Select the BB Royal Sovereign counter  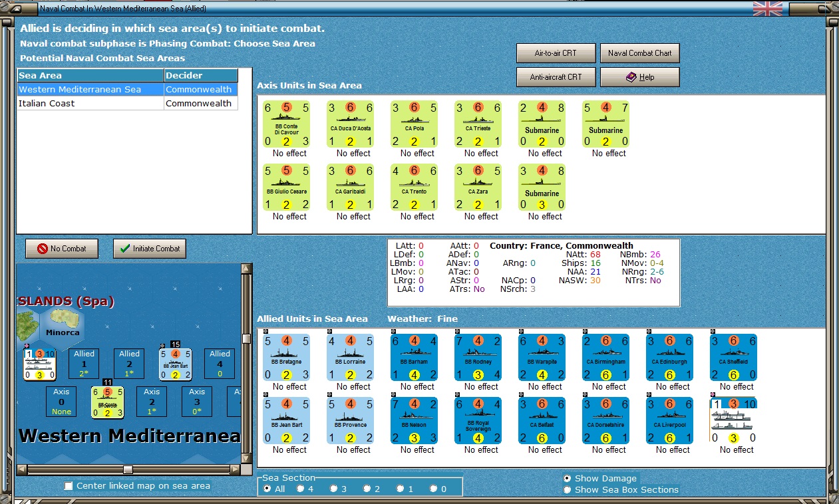click(478, 420)
